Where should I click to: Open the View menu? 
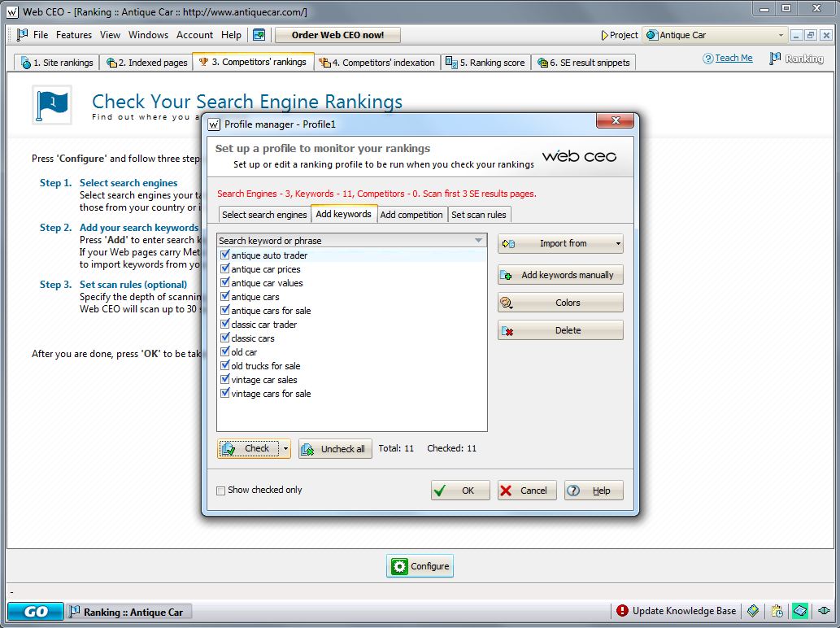pos(110,35)
